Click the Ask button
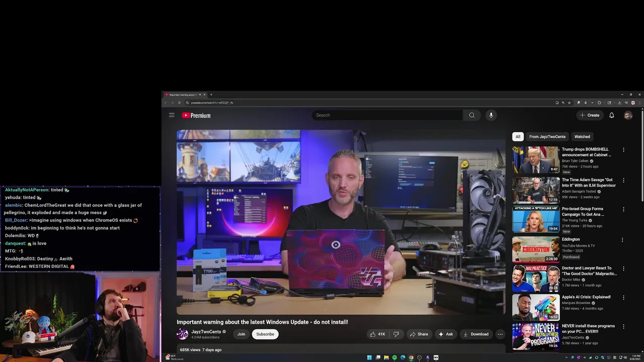The height and width of the screenshot is (362, 644). (446, 334)
